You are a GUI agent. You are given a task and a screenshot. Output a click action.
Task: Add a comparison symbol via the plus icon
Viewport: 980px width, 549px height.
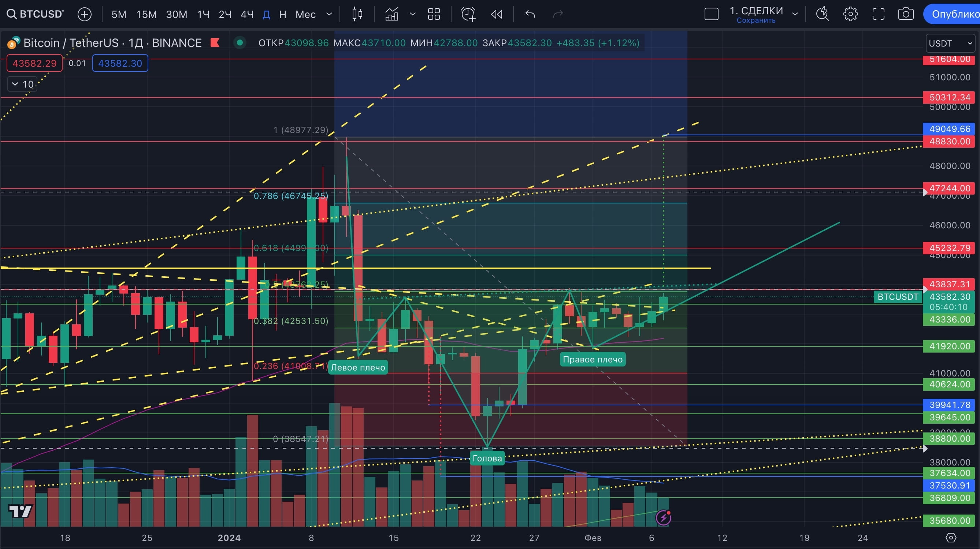(84, 14)
